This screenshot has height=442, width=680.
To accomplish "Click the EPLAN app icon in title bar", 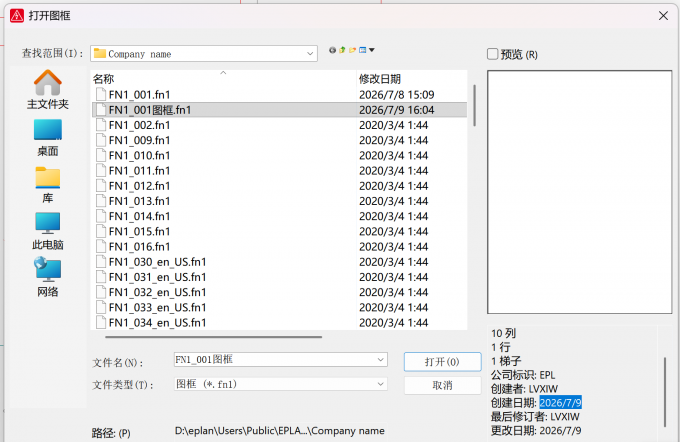I will (x=17, y=16).
